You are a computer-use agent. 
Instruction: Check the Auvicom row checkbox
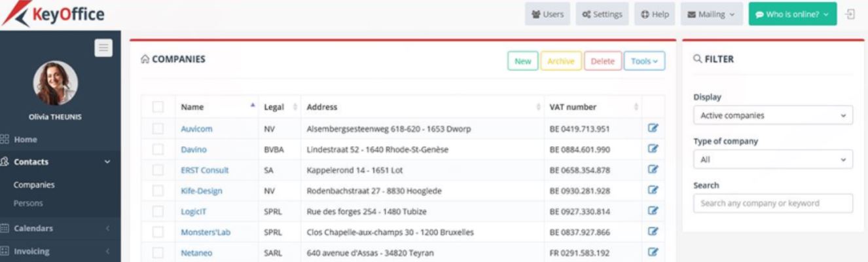(x=158, y=129)
